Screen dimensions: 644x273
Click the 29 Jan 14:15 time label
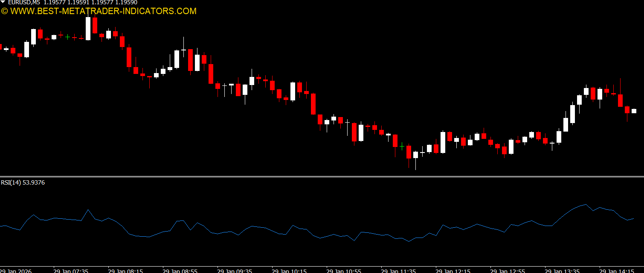click(617, 270)
